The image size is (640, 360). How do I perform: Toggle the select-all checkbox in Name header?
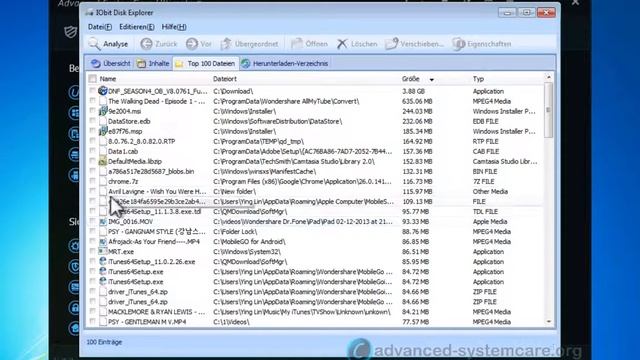click(x=93, y=79)
